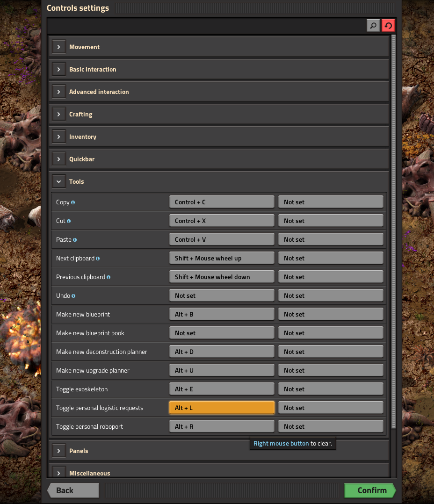Viewport: 434px width, 504px height.
Task: Select the Alt + L keybinding field
Action: tap(222, 408)
